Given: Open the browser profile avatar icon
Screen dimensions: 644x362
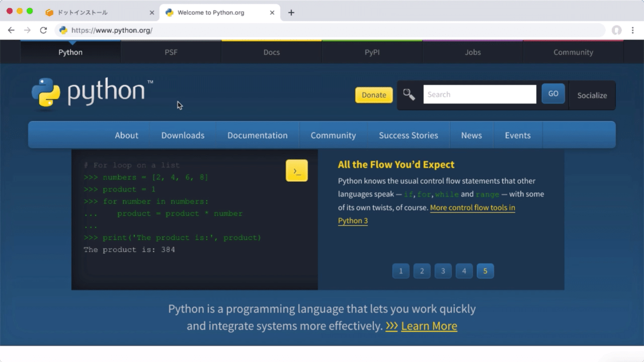Looking at the screenshot, I should (x=617, y=30).
